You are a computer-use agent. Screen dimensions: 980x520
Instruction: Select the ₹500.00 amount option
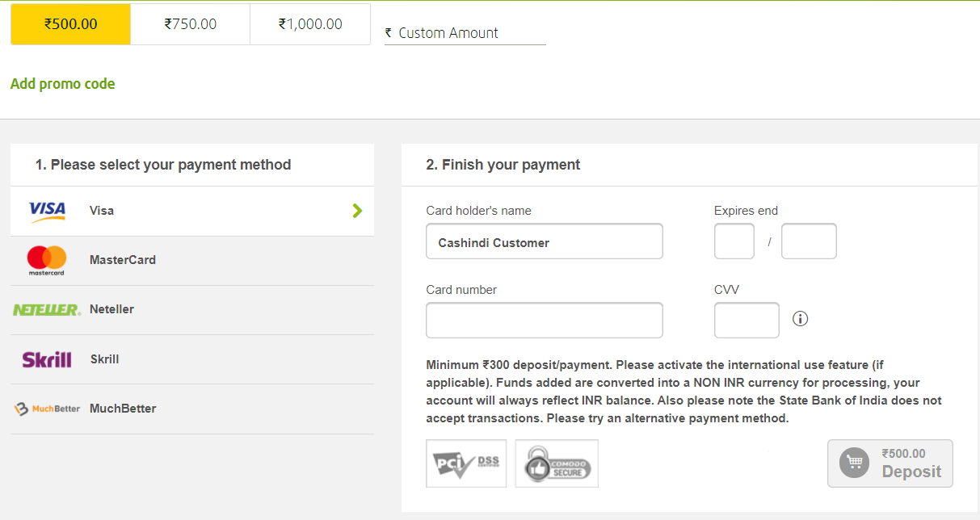(71, 24)
